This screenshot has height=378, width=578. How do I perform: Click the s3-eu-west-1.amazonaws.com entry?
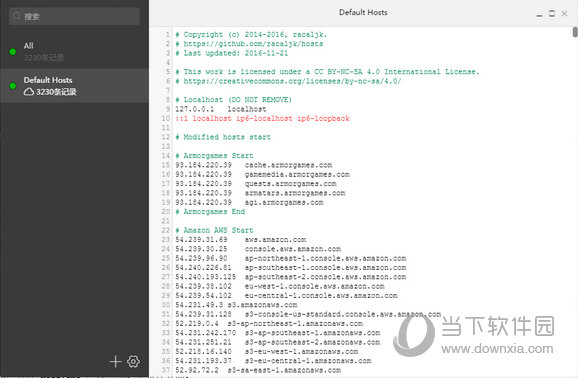267,351
